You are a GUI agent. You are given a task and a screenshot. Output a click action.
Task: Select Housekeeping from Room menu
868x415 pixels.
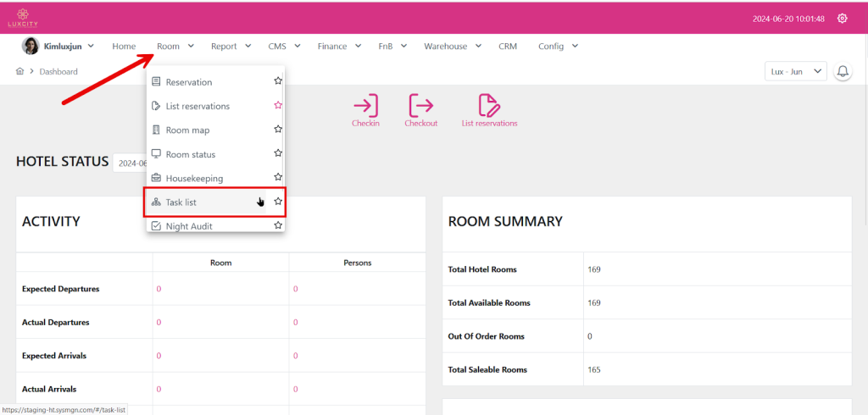tap(194, 179)
